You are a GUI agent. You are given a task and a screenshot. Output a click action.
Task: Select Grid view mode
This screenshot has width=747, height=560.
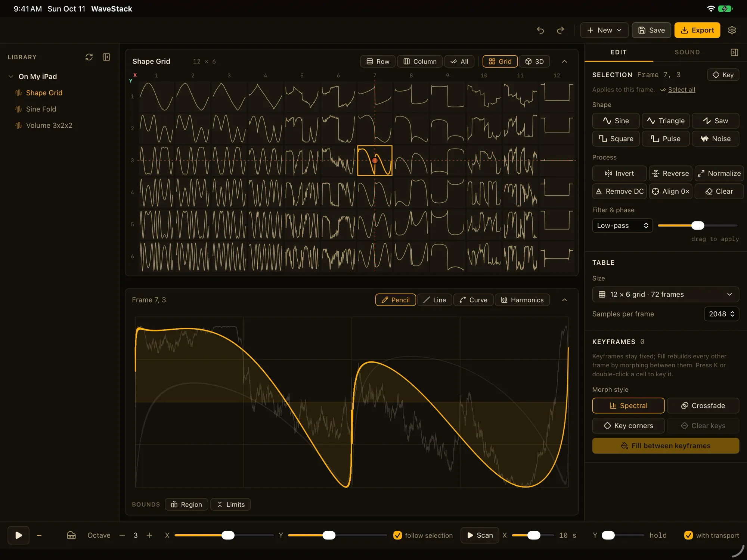(500, 61)
